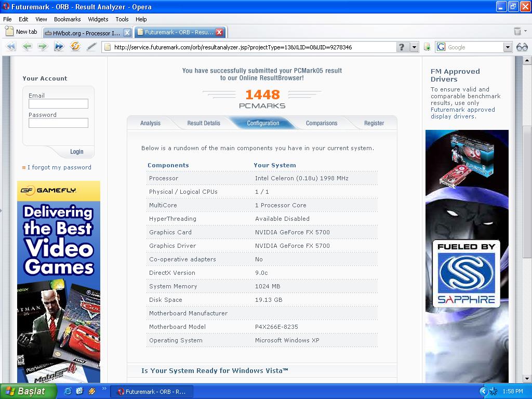Go back with the Back arrow
Image resolution: width=532 pixels, height=399 pixels.
pyautogui.click(x=27, y=46)
